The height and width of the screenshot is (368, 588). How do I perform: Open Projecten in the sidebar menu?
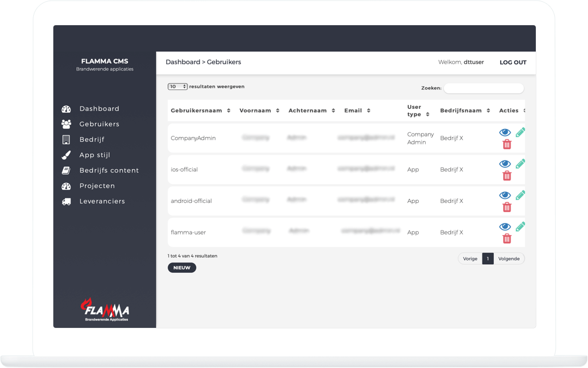pos(97,186)
